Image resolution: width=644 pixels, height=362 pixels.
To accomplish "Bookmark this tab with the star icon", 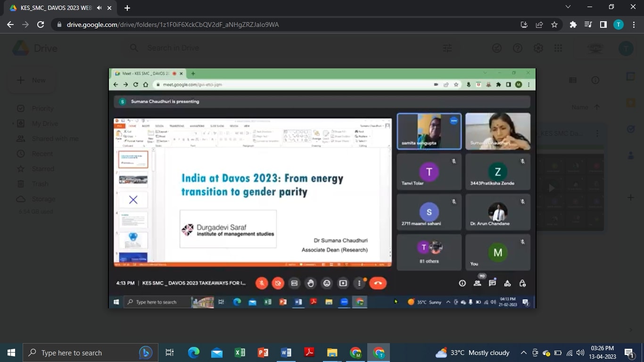I will pyautogui.click(x=554, y=25).
